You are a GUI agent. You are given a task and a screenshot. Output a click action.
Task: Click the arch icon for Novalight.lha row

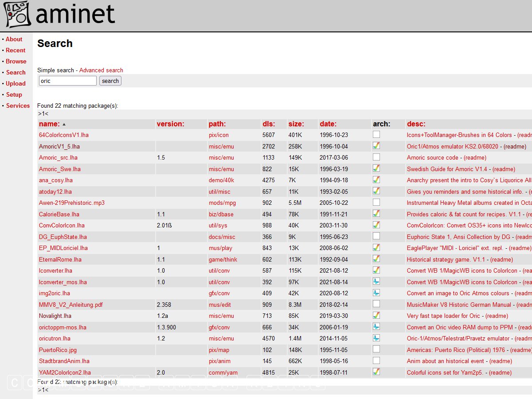376,315
